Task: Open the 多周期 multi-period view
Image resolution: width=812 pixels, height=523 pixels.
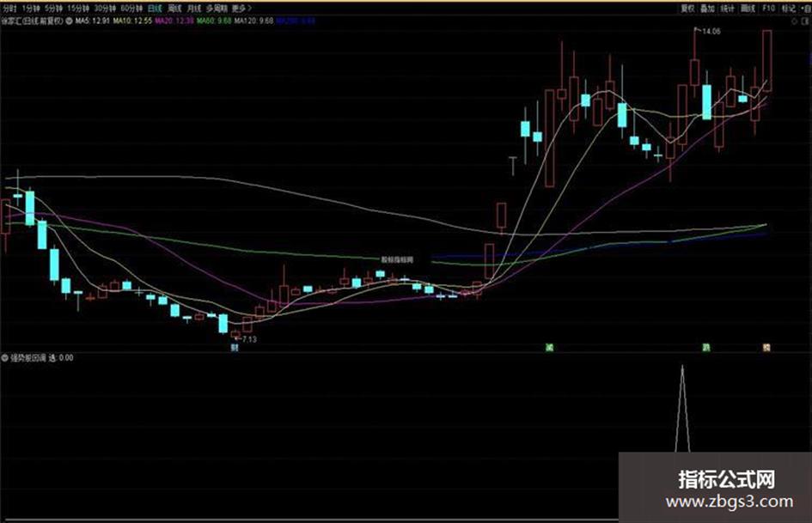Action: (x=217, y=9)
